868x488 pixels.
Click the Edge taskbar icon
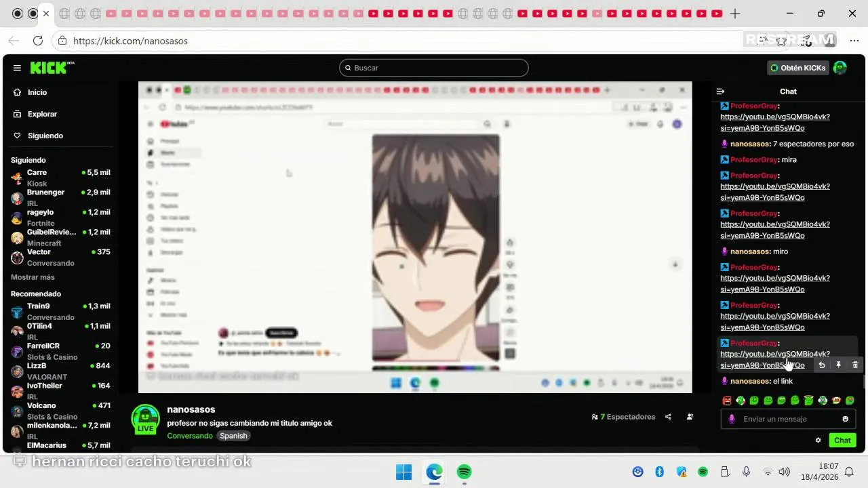(434, 472)
